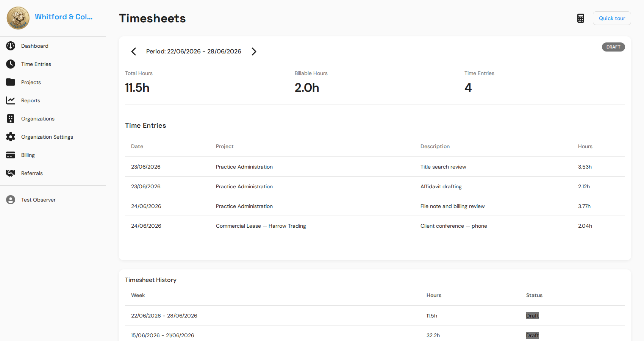Open the 22/06/2026 - 28/06/2026 history week

[x=164, y=316]
